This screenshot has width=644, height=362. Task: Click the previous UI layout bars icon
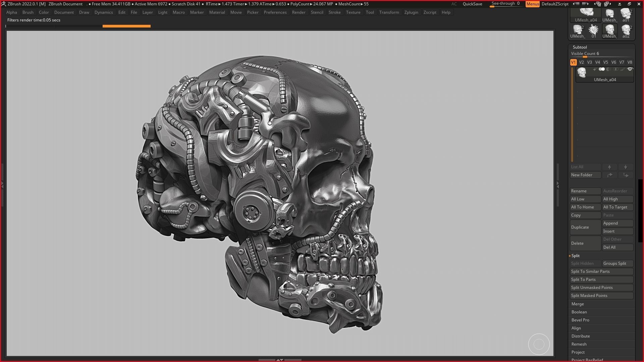pos(576,4)
